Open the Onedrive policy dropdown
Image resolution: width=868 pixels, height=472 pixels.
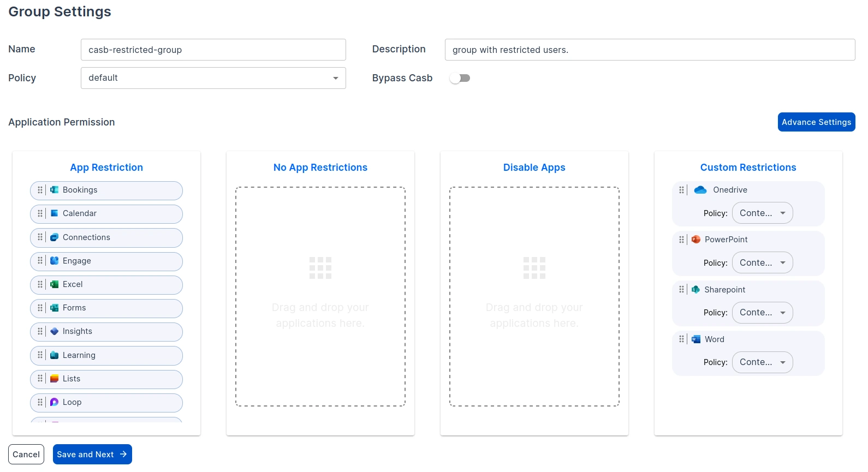click(763, 213)
